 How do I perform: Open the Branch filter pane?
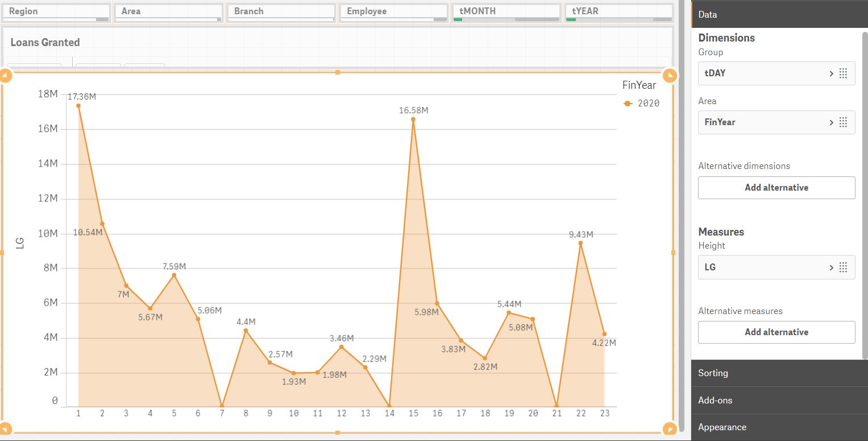tap(281, 13)
